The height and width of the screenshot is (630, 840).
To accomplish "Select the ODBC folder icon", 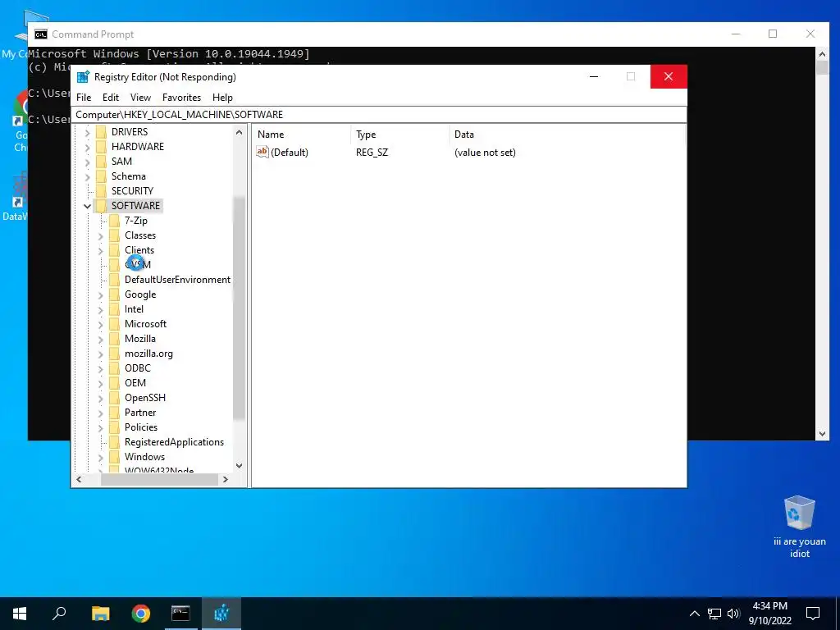I will 114,368.
